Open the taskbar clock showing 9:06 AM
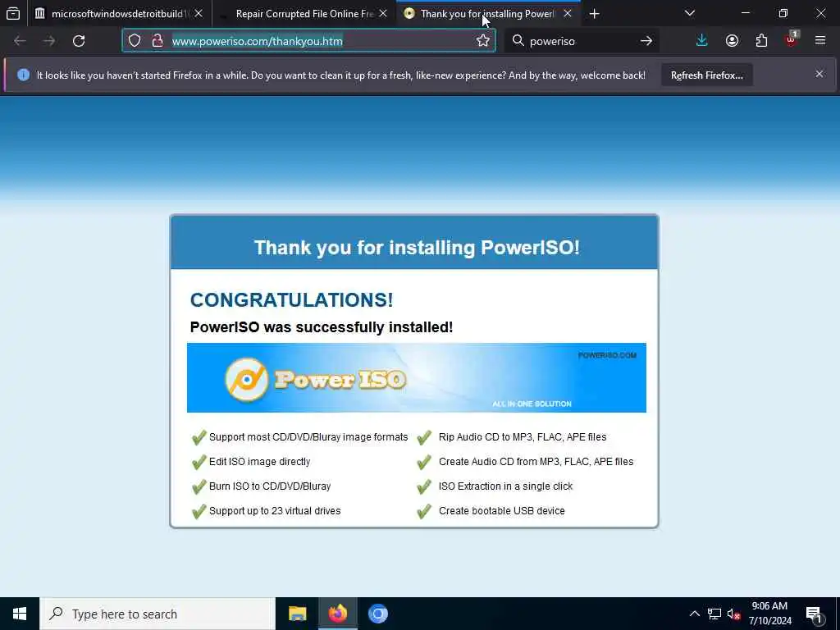840x630 pixels. [769, 614]
